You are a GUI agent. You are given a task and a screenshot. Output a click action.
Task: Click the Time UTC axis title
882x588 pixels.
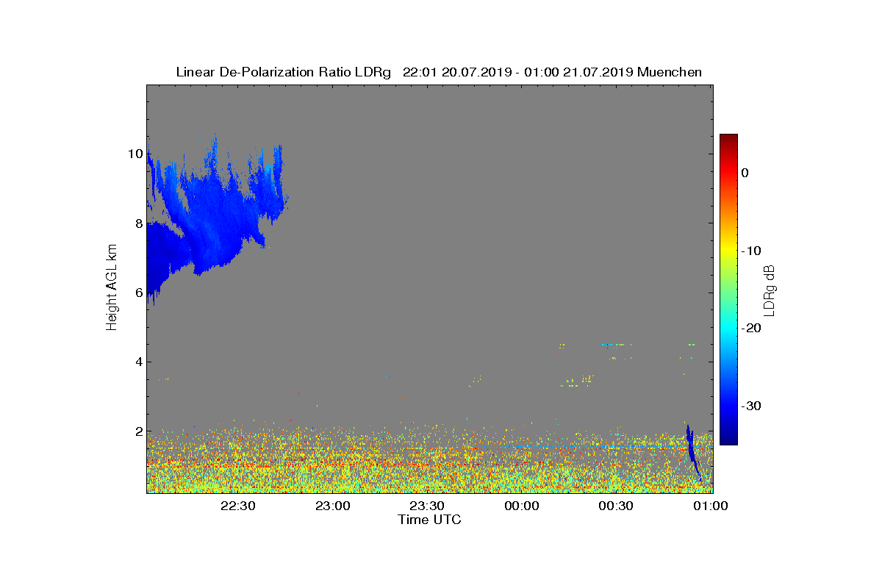[x=429, y=520]
